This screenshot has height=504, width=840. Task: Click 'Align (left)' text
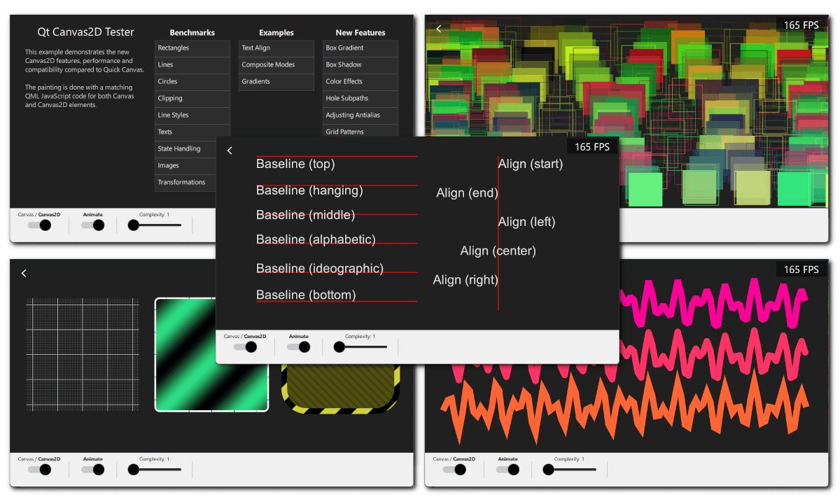pyautogui.click(x=526, y=222)
